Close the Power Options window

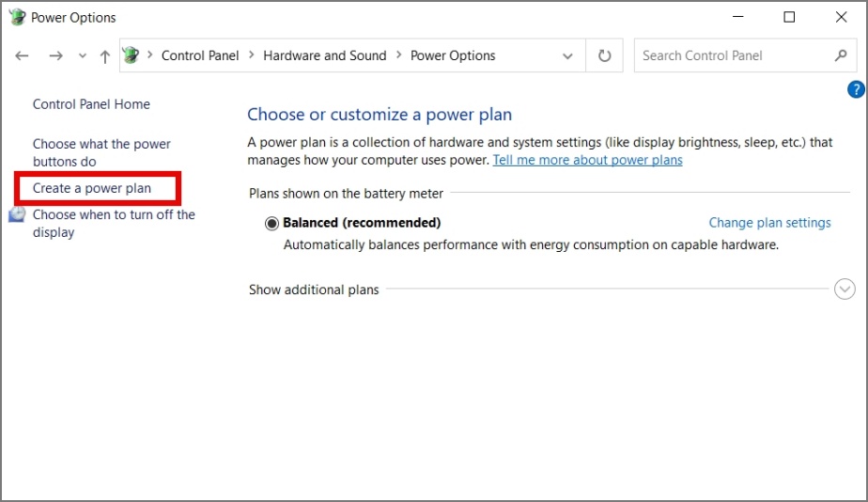[x=841, y=17]
